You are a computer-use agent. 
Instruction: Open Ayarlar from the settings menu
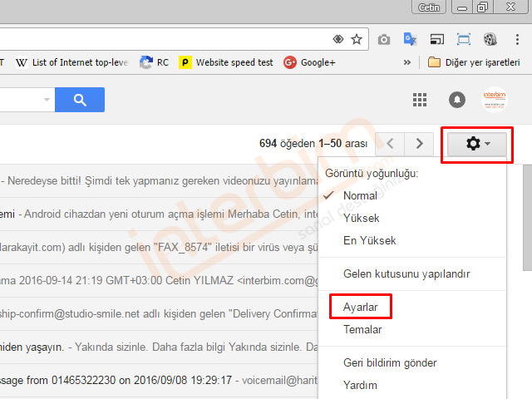tap(361, 307)
